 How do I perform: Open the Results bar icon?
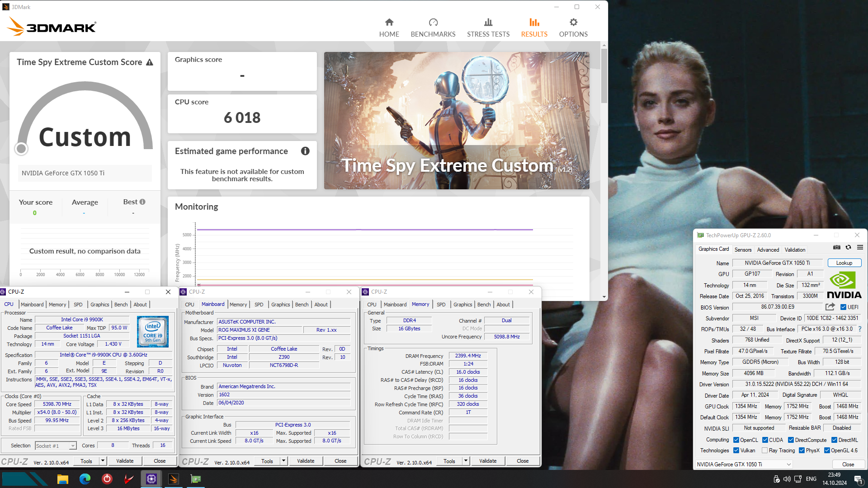pos(534,22)
